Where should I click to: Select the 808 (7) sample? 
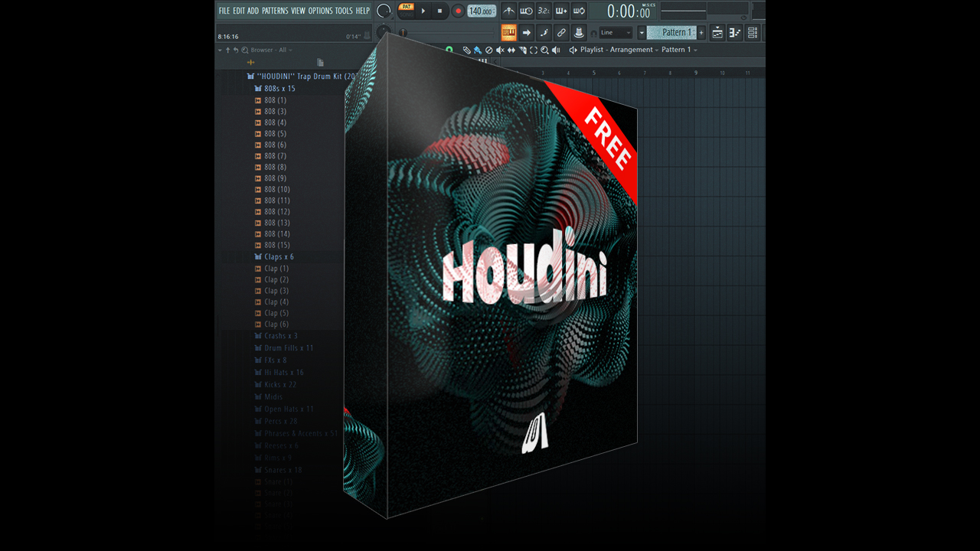(x=276, y=156)
